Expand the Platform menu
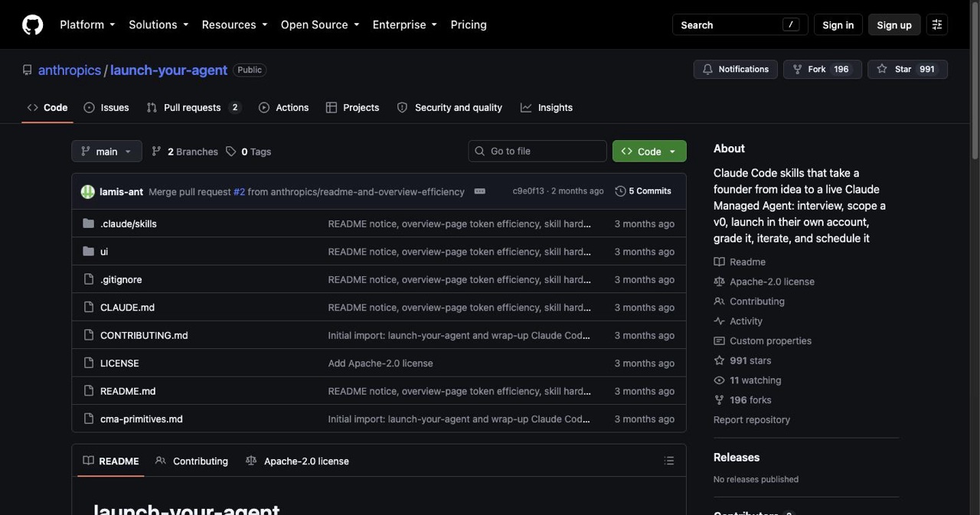Screen dimensions: 980x515 click(87, 24)
